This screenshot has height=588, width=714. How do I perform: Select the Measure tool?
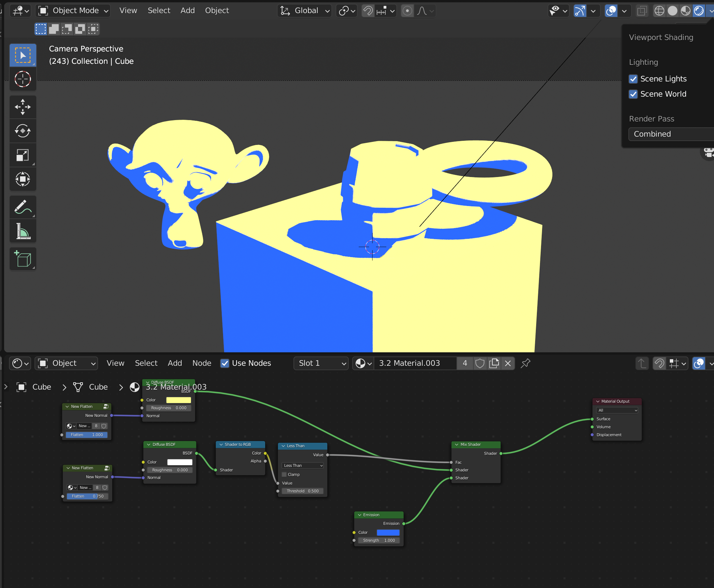[23, 231]
